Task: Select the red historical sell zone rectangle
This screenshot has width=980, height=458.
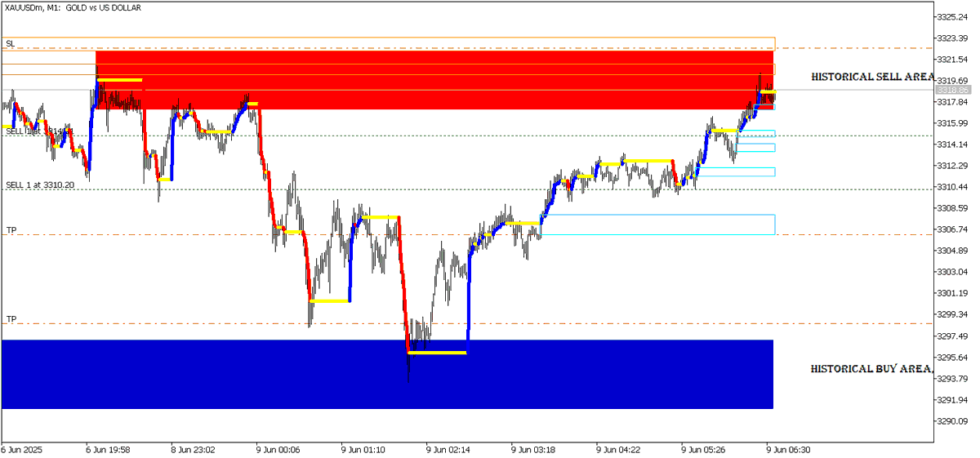Action: (434, 79)
